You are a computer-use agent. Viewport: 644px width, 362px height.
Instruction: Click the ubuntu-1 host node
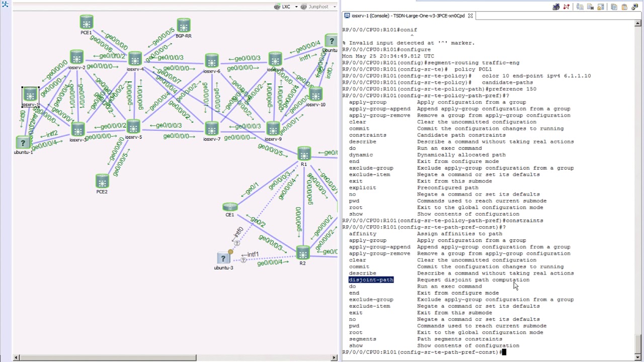[23, 143]
